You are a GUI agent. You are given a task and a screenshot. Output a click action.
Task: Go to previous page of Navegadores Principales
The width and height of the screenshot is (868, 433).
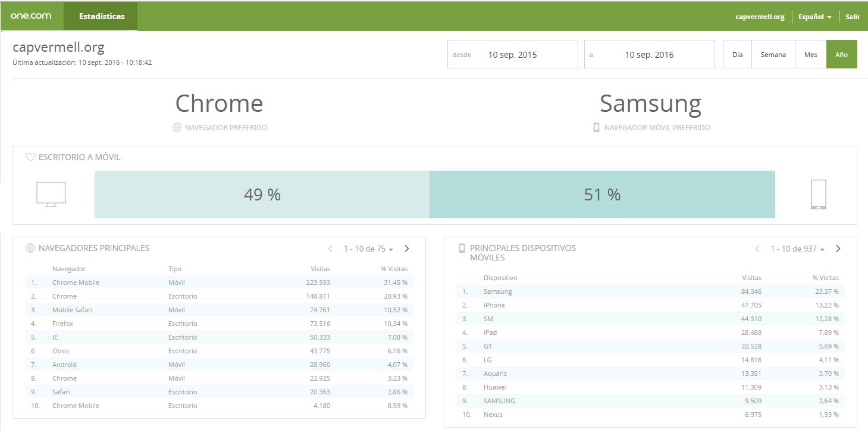pos(331,249)
